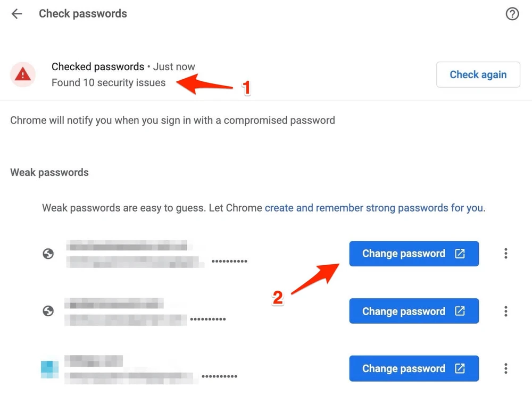
Task: Open the three-dot menu for the third weak password
Action: coord(505,368)
